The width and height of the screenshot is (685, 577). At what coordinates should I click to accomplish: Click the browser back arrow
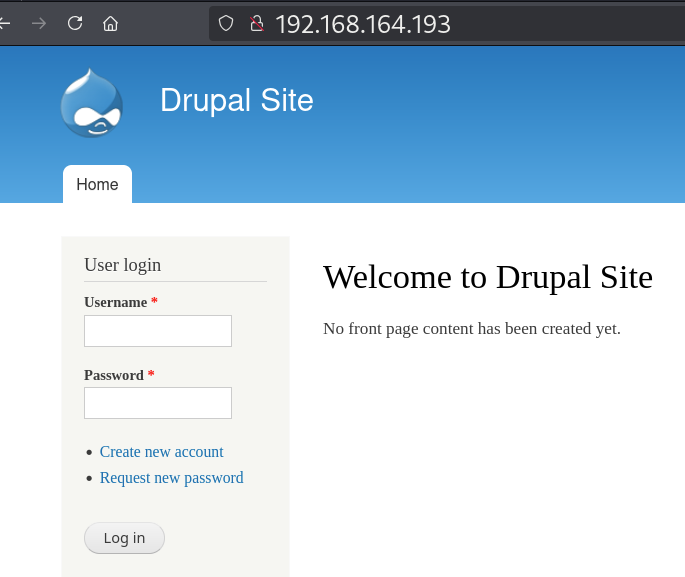(5, 23)
